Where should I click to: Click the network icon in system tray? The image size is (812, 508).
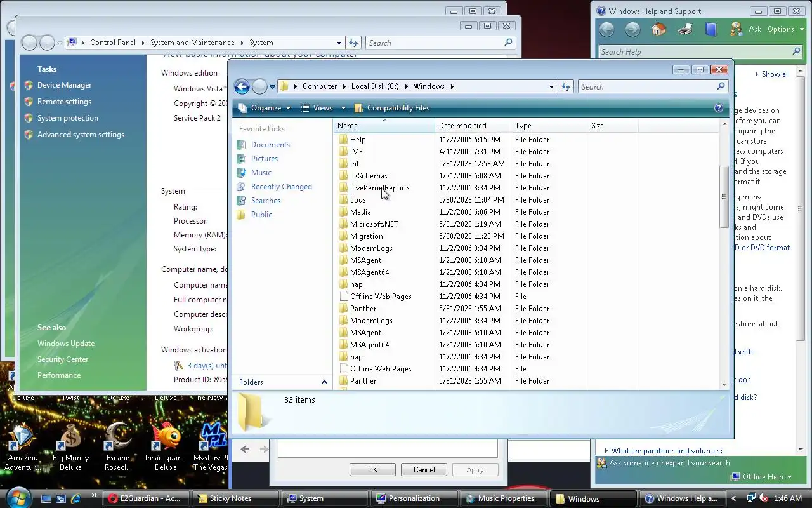coord(750,498)
